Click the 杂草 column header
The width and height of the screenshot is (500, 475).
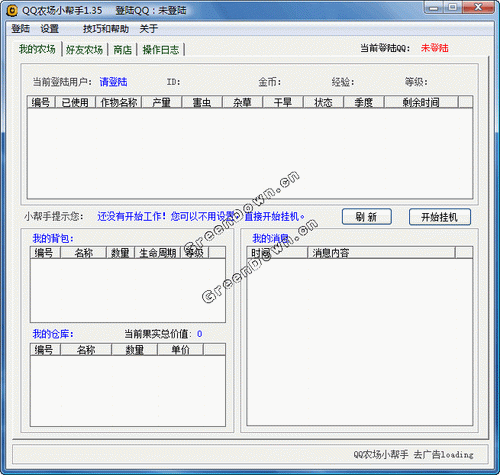[242, 102]
